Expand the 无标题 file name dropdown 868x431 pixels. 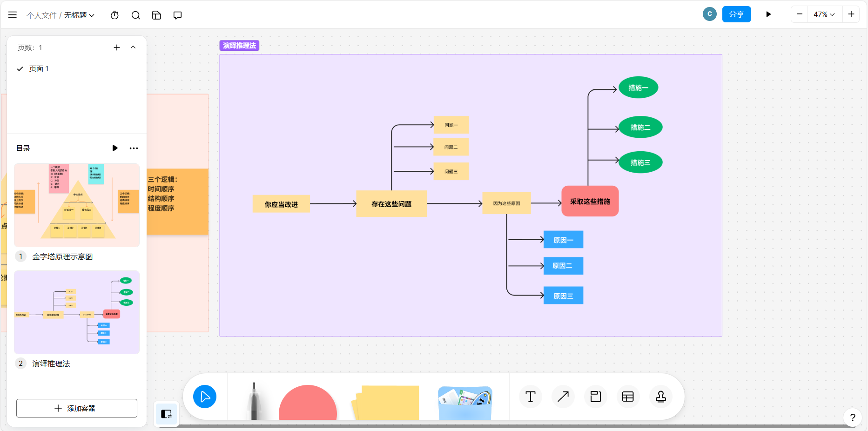79,15
